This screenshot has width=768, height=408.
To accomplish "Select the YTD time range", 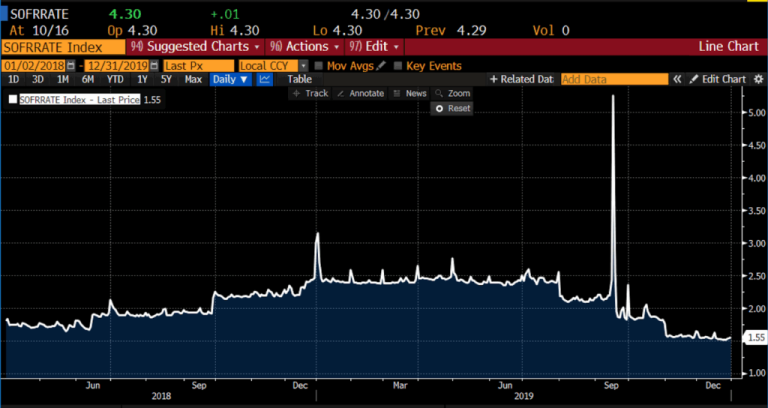I will 115,79.
